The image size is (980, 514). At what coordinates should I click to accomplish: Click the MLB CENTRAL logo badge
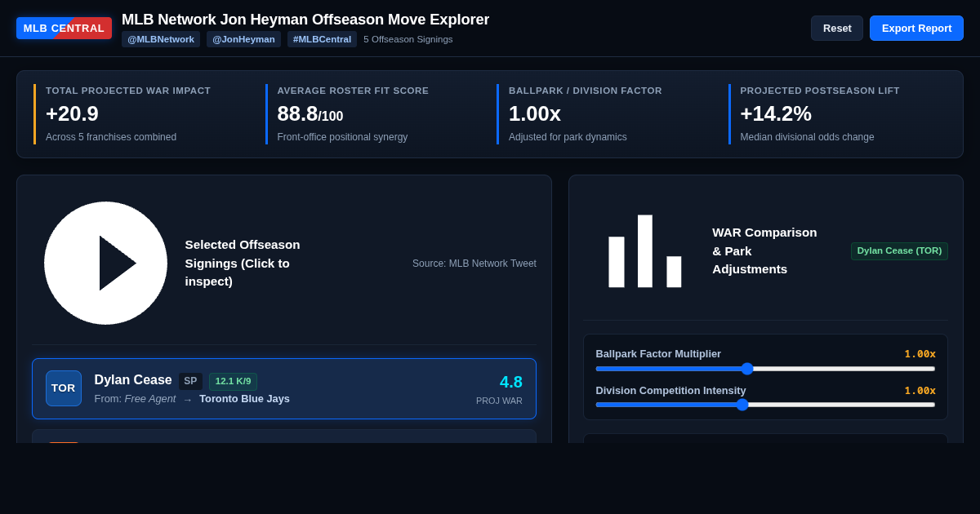tap(64, 29)
